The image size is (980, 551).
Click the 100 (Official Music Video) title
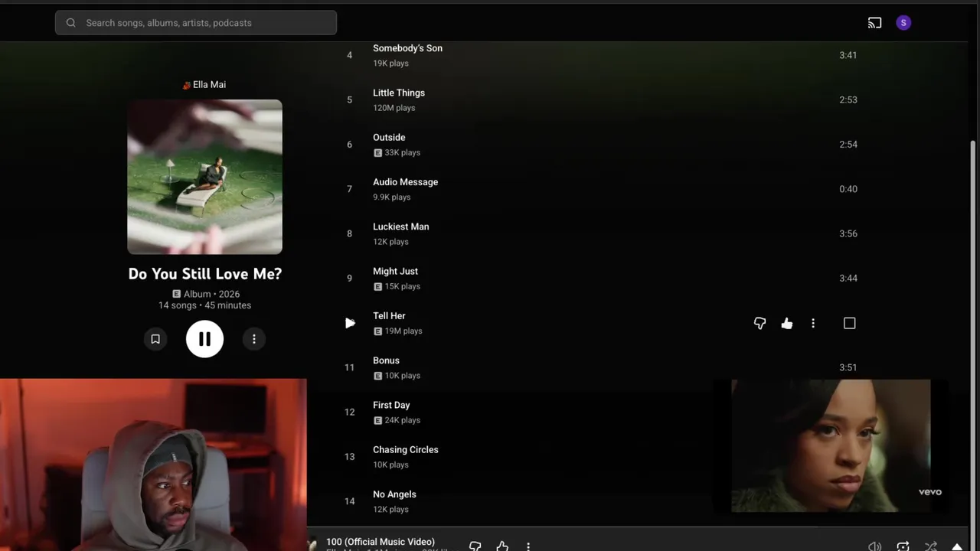381,542
